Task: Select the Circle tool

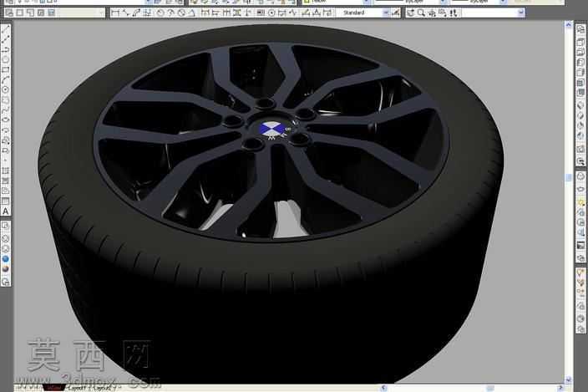Action: pyautogui.click(x=5, y=89)
